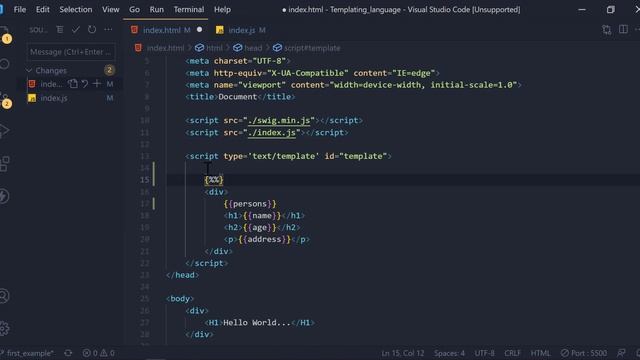Viewport: 640px width, 360px height.
Task: Click index.html in the breadcrumb
Action: tap(165, 48)
